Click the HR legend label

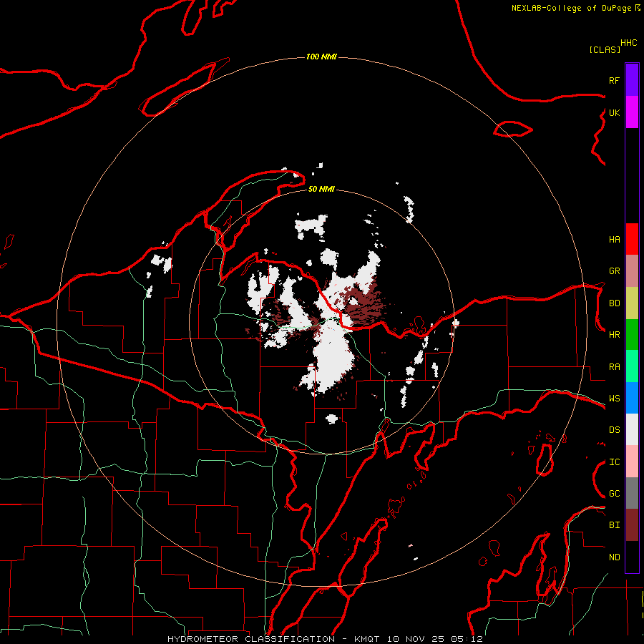tap(614, 335)
